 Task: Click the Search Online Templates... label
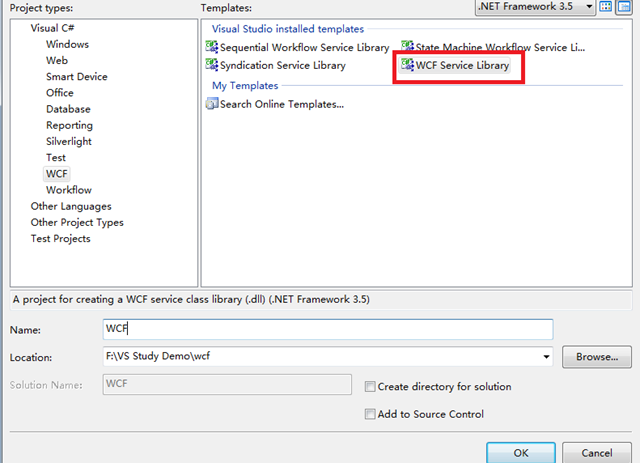[x=282, y=104]
